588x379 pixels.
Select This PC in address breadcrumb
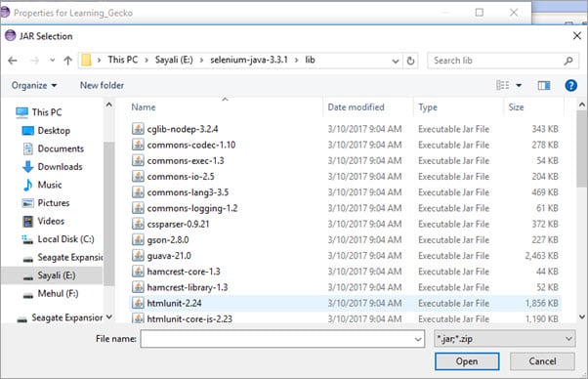coord(123,60)
